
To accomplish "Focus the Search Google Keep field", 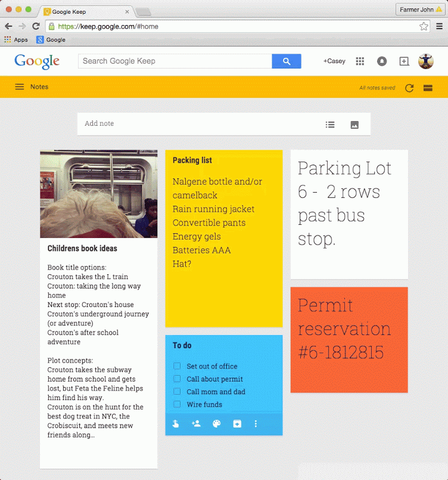I will (x=175, y=61).
